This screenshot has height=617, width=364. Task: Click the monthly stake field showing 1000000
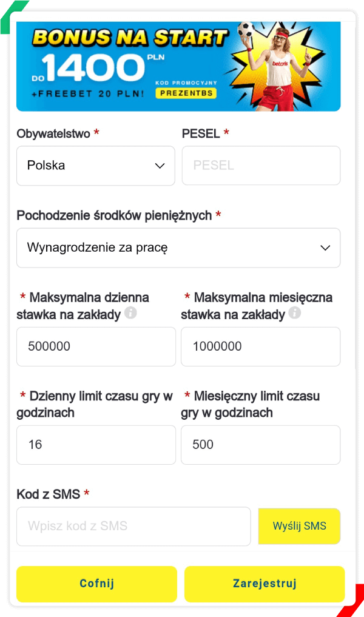[x=260, y=346]
